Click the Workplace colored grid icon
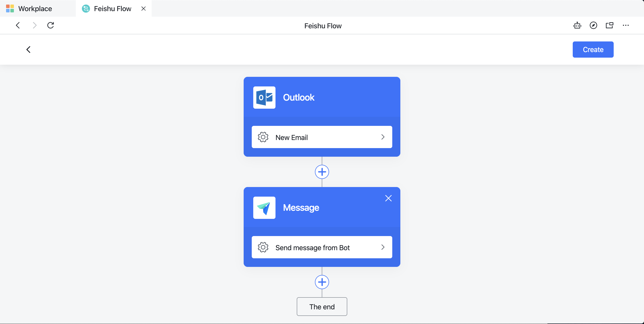This screenshot has height=324, width=644. pyautogui.click(x=10, y=9)
